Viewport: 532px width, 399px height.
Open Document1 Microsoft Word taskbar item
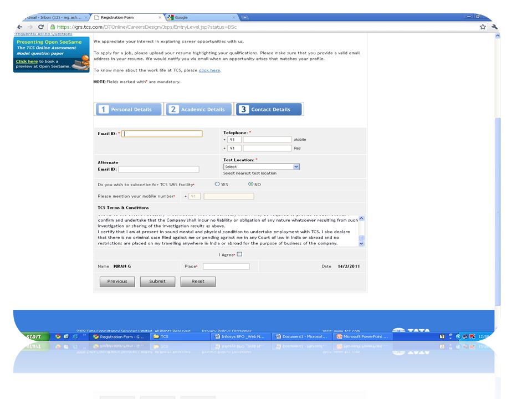301,336
